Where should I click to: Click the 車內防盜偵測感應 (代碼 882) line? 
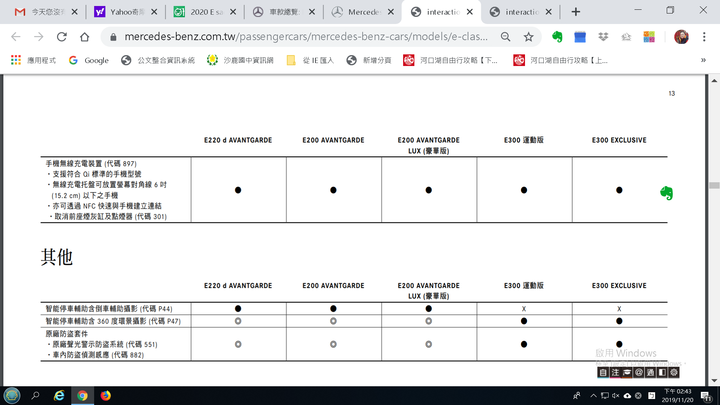pos(98,355)
